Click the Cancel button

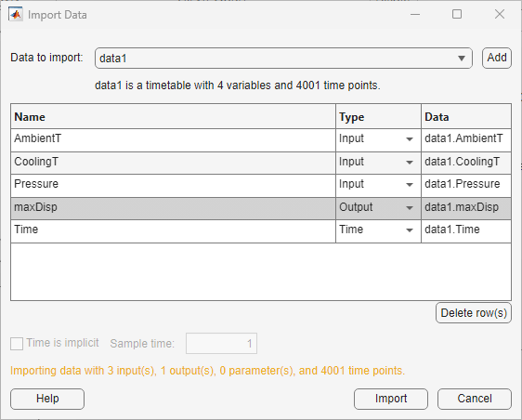point(475,399)
